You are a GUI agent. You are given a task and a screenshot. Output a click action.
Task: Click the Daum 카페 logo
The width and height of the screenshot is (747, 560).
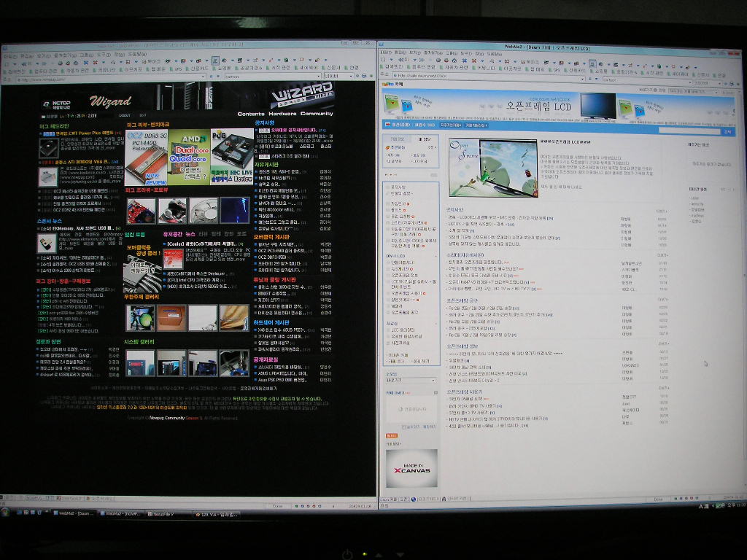pos(392,84)
